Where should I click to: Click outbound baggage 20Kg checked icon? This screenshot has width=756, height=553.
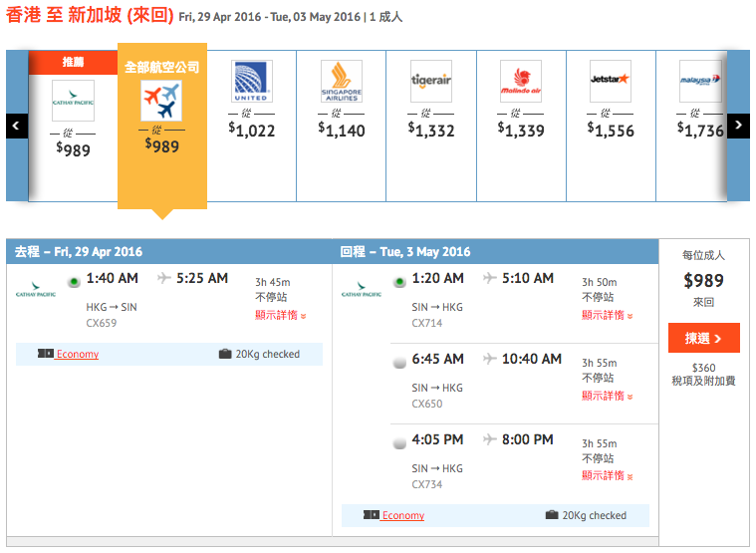225,355
